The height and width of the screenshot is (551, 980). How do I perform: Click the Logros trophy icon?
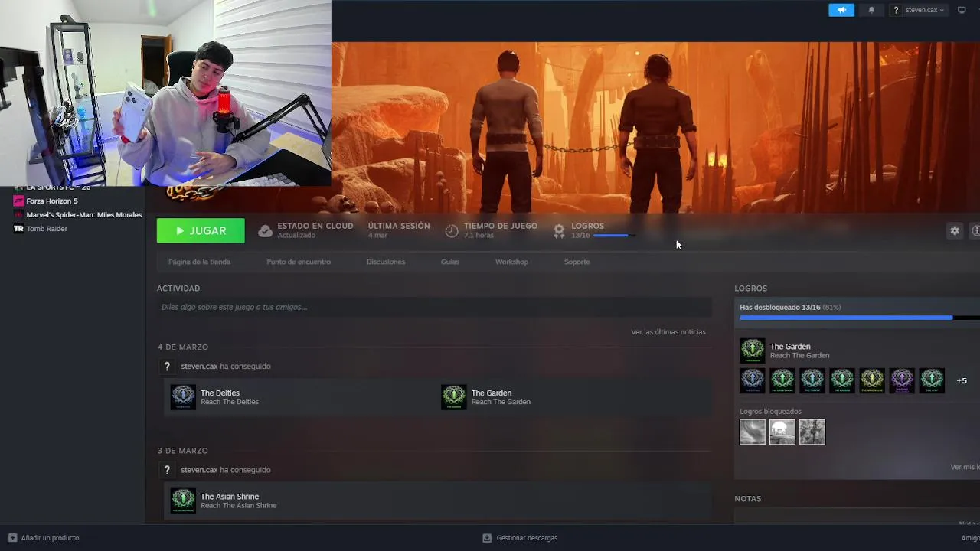(559, 230)
